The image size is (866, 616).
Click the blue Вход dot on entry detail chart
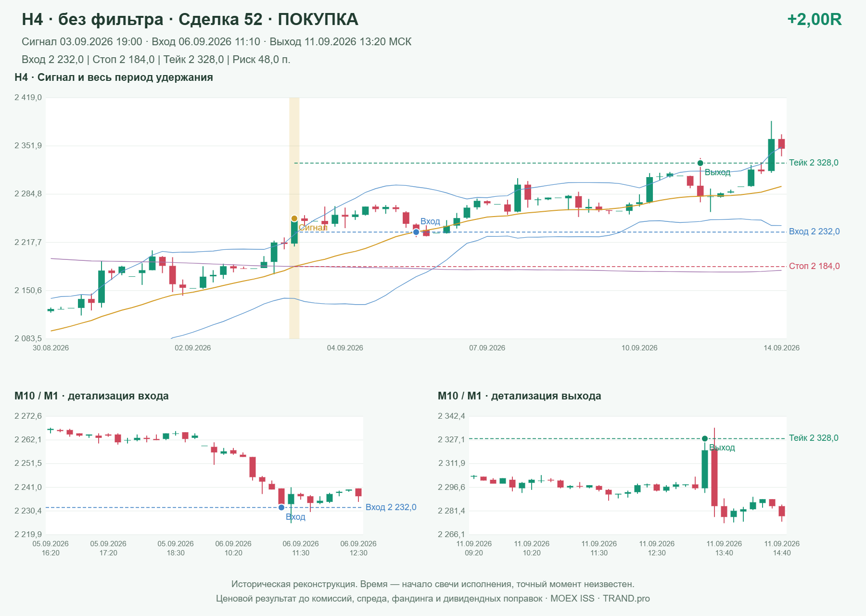(281, 507)
